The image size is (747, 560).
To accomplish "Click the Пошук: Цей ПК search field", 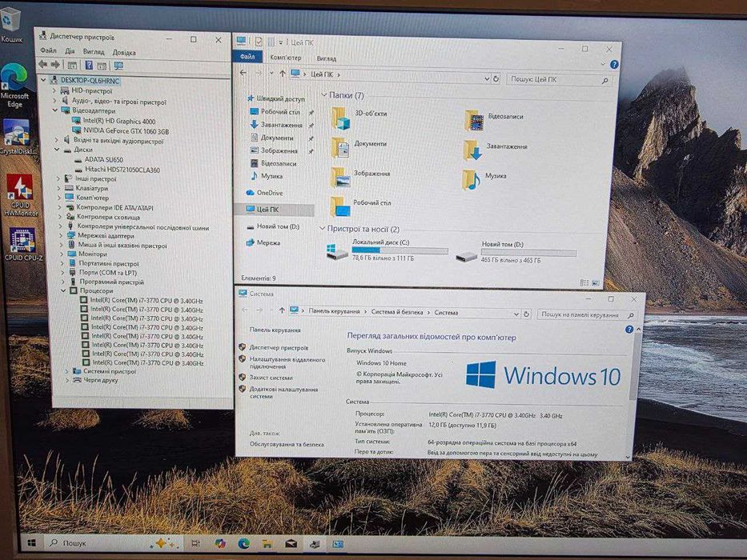I will point(560,80).
